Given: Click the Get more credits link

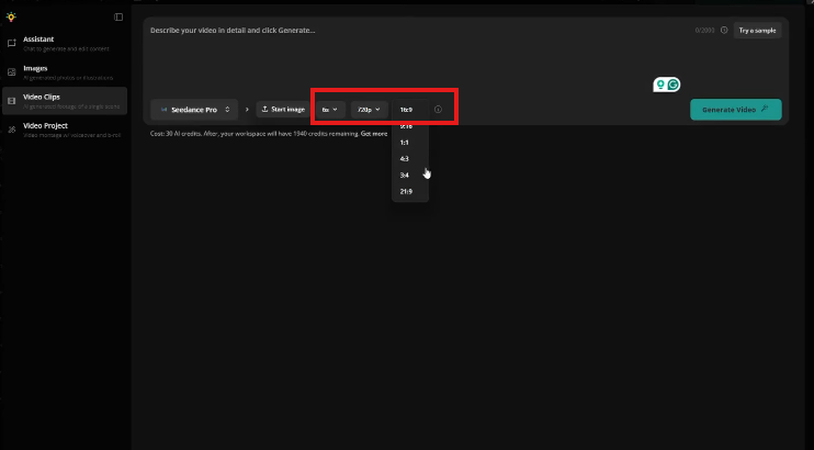Looking at the screenshot, I should [374, 134].
